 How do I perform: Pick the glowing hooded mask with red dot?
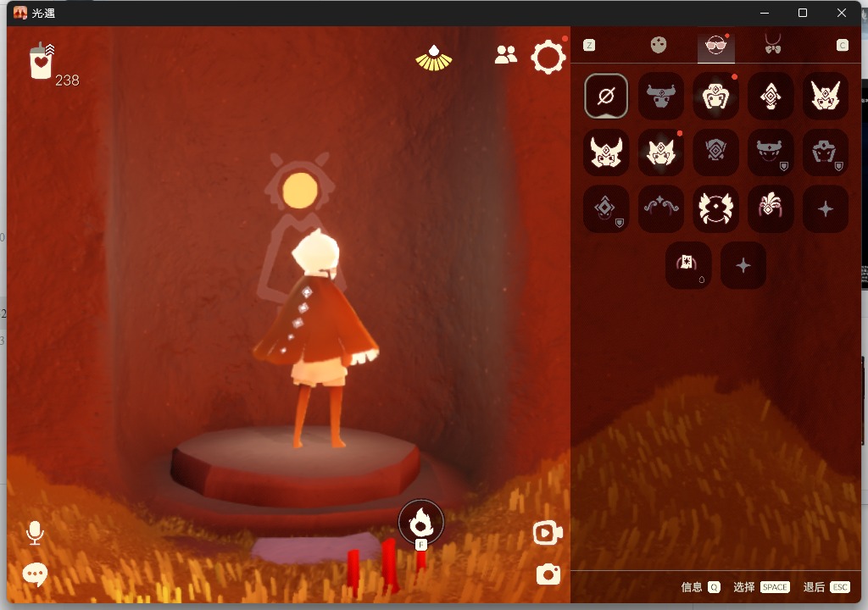click(715, 96)
